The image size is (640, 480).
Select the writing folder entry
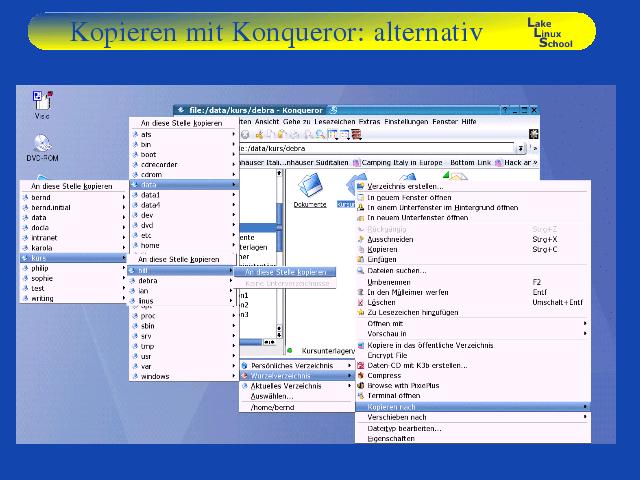click(x=73, y=298)
